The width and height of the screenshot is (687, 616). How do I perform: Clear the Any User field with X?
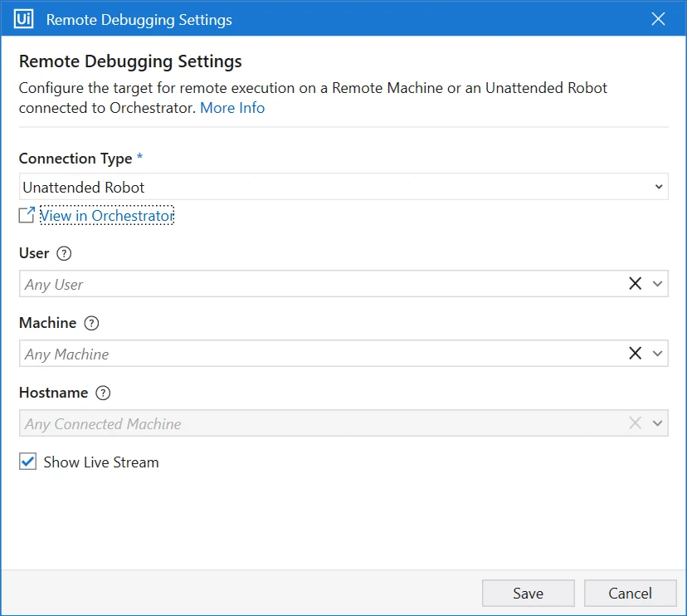tap(635, 284)
